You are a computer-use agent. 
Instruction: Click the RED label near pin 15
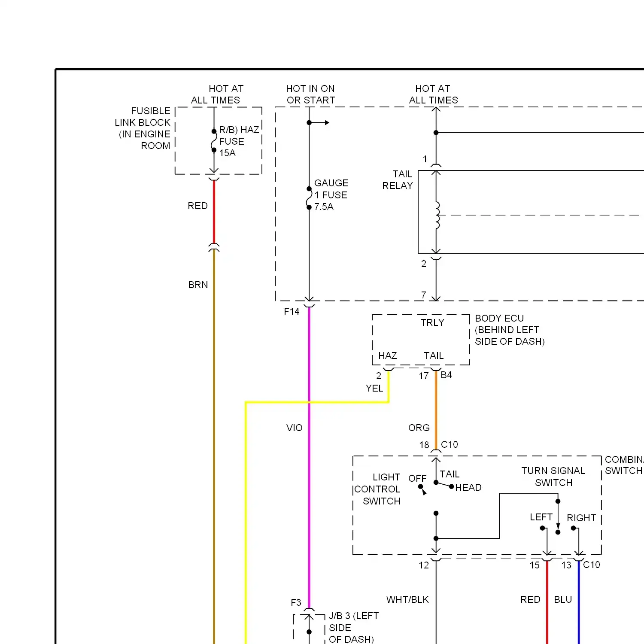pyautogui.click(x=530, y=599)
